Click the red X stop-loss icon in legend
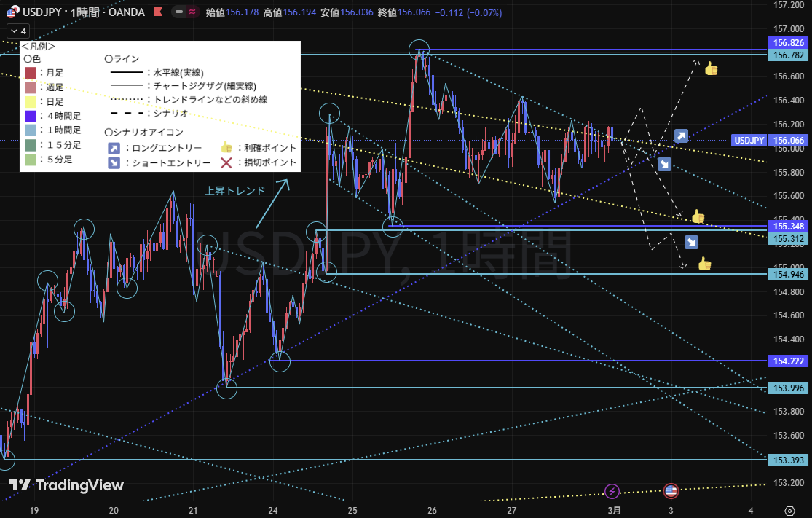The image size is (812, 518). [x=226, y=162]
